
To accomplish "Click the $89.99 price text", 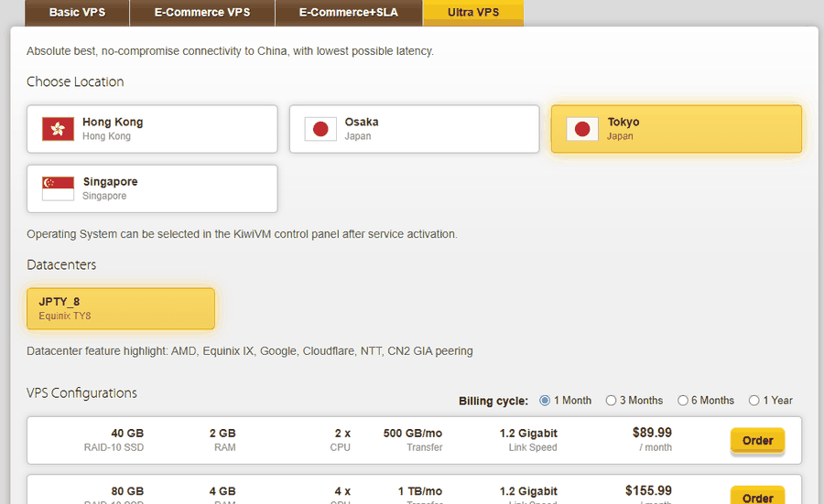I will (652, 433).
